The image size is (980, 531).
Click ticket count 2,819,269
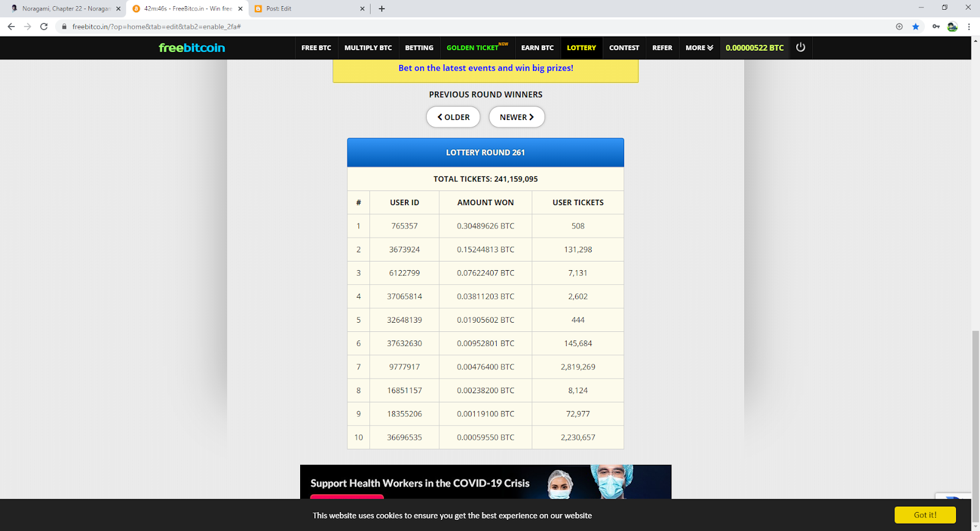pyautogui.click(x=578, y=367)
